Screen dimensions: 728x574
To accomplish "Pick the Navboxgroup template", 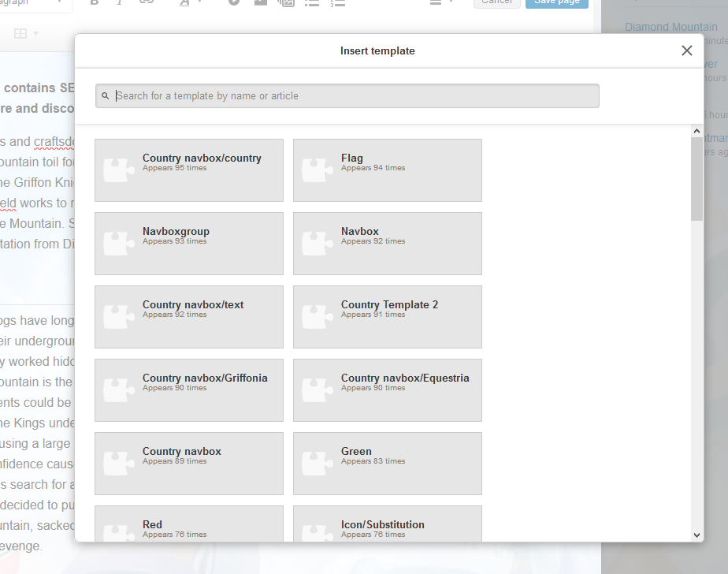I will coord(189,244).
